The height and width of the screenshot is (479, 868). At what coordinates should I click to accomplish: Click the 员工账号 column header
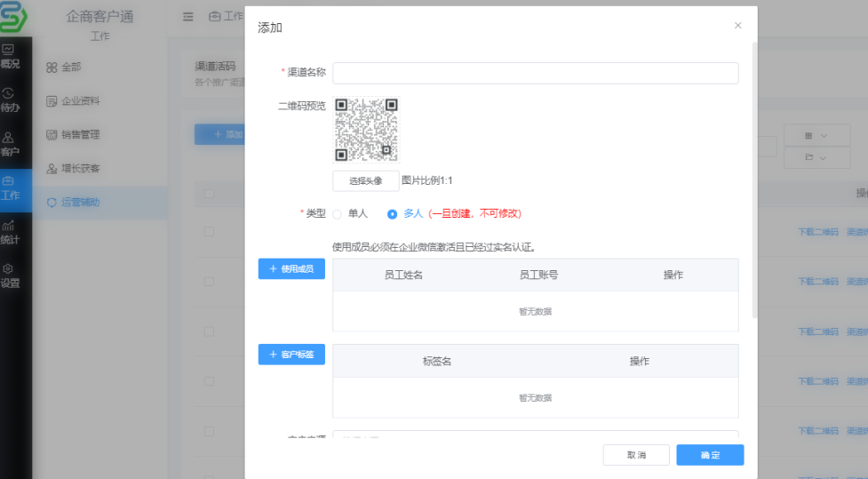coord(538,275)
